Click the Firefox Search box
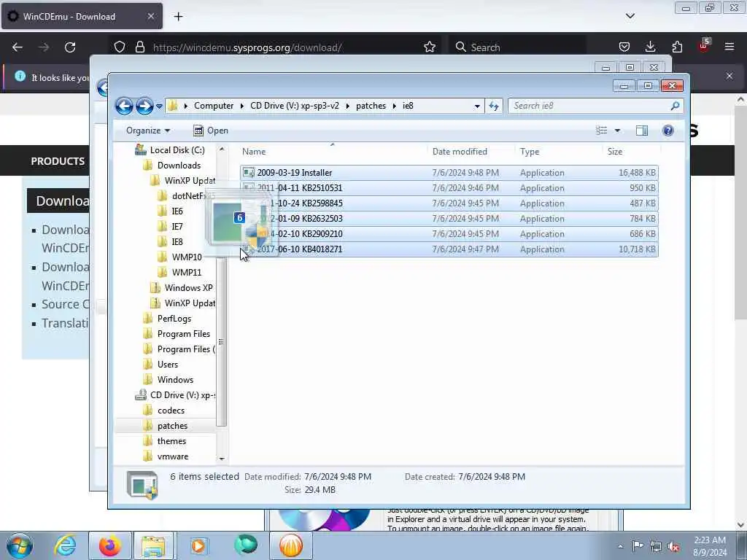Viewport: 747px width, 560px height. pos(518,47)
